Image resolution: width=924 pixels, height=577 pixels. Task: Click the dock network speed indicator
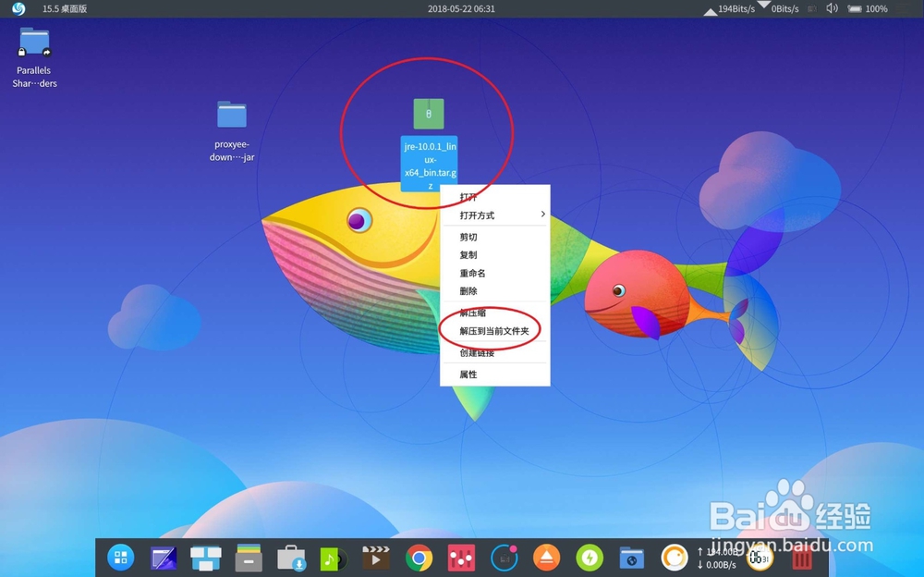click(x=718, y=559)
